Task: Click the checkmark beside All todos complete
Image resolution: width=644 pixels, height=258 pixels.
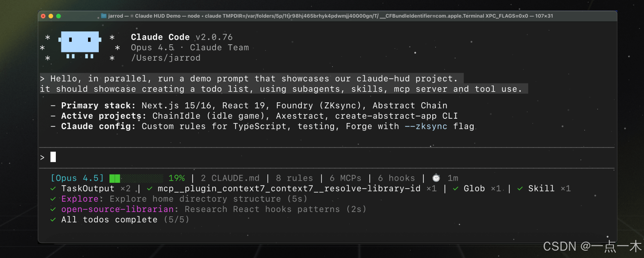Action: tap(53, 219)
